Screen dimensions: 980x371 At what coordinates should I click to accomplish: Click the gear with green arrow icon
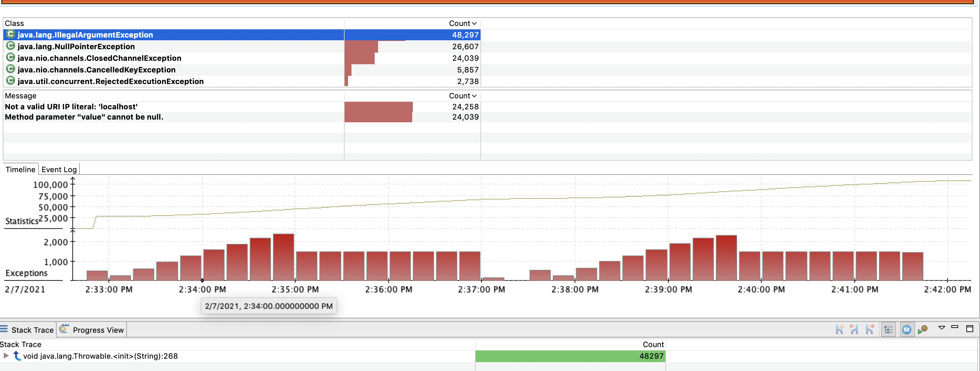[x=923, y=329]
